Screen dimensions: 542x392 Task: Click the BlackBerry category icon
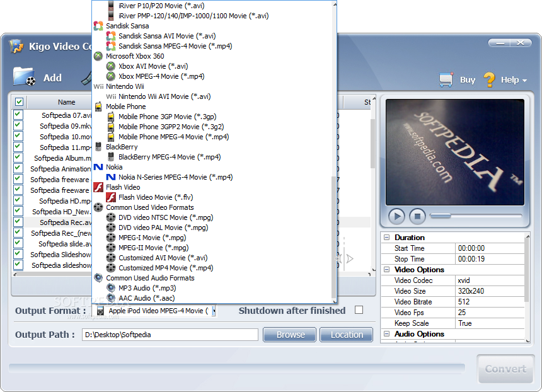[x=98, y=147]
